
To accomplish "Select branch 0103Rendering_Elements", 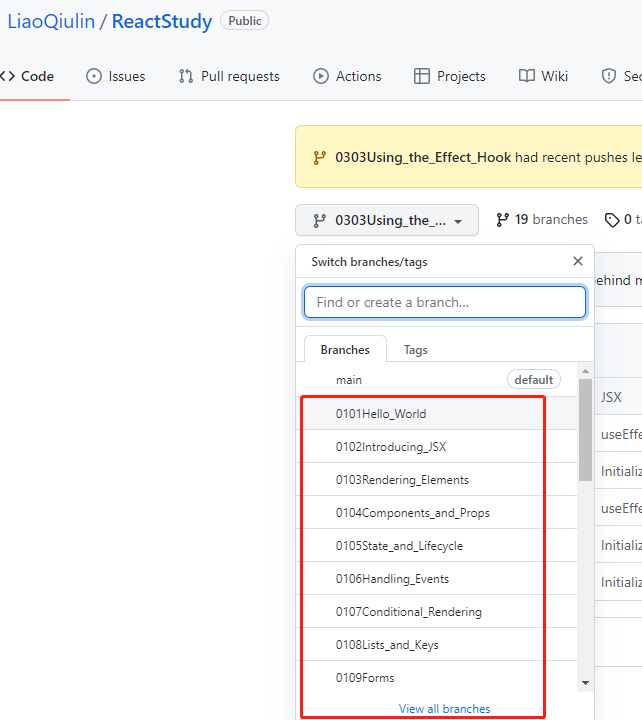I will pyautogui.click(x=436, y=479).
